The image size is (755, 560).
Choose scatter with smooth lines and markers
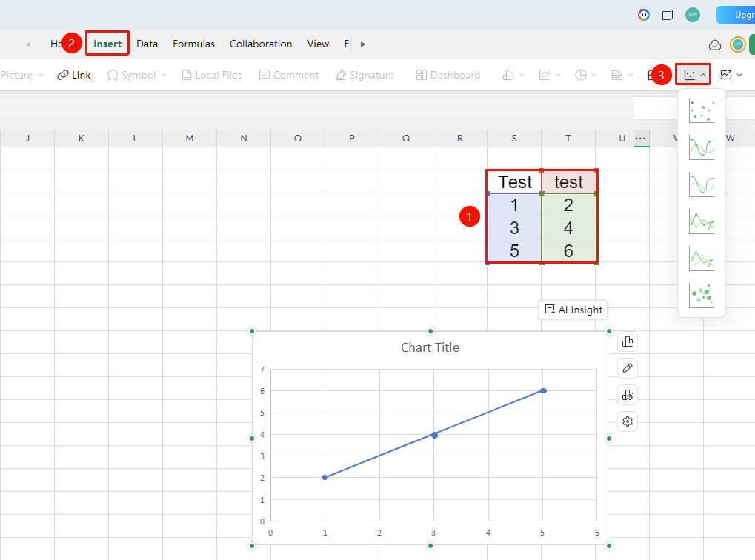[702, 147]
